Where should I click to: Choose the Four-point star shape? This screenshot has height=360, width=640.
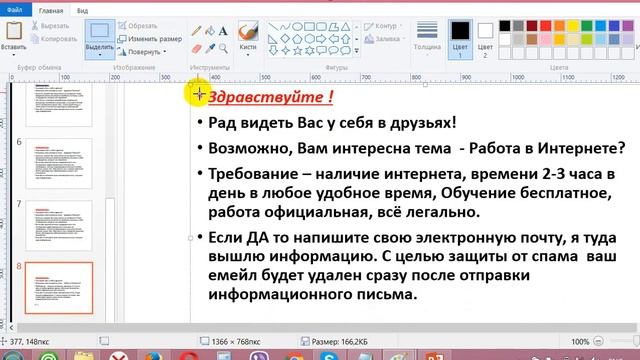pos(285,51)
